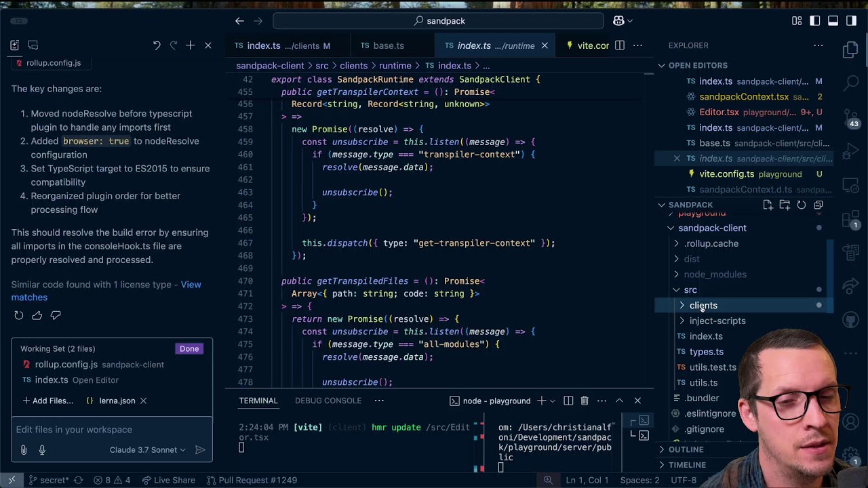Click sandpack-client breadcrumb segment
Image resolution: width=868 pixels, height=488 pixels.
(270, 66)
